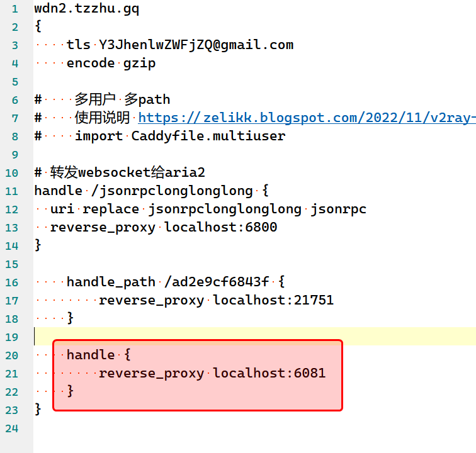Screen dimensions: 476x453
Task: Click the opening brace on line 2
Action: (38, 26)
